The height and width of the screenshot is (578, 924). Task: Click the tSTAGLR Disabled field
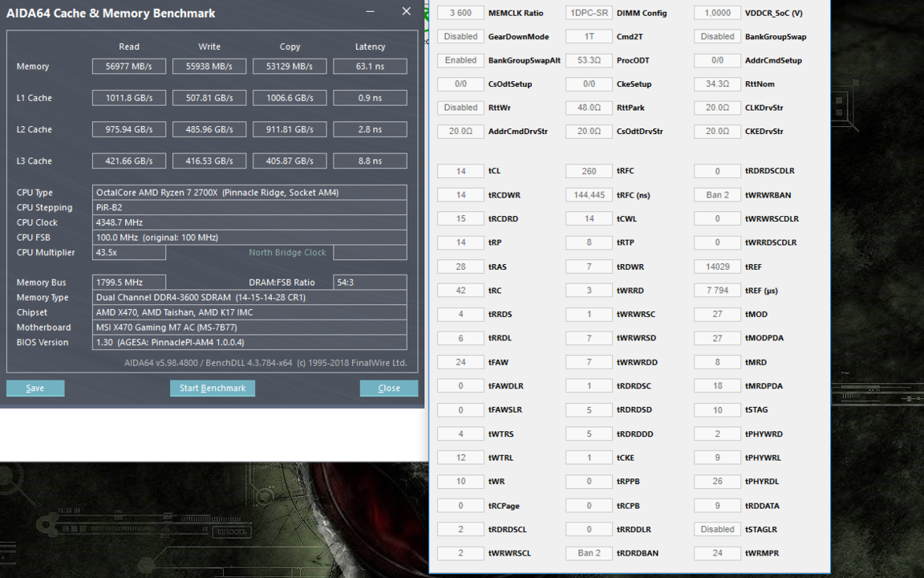pos(717,529)
